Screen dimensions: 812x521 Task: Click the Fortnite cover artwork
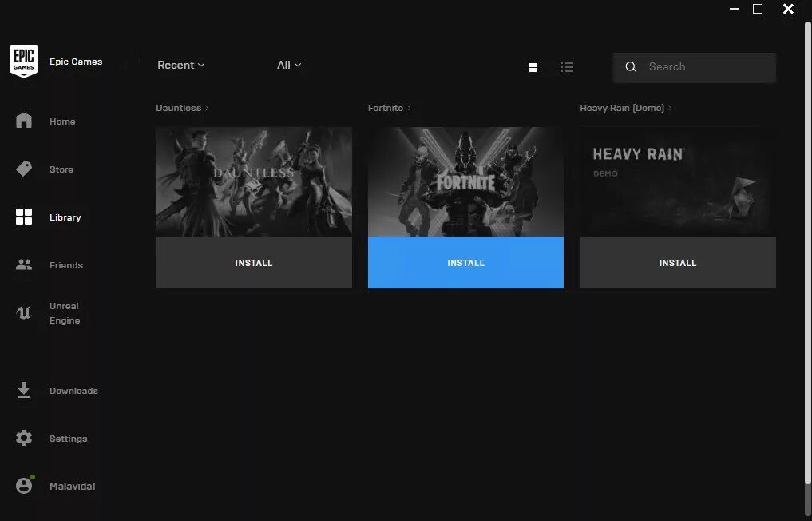coord(465,182)
